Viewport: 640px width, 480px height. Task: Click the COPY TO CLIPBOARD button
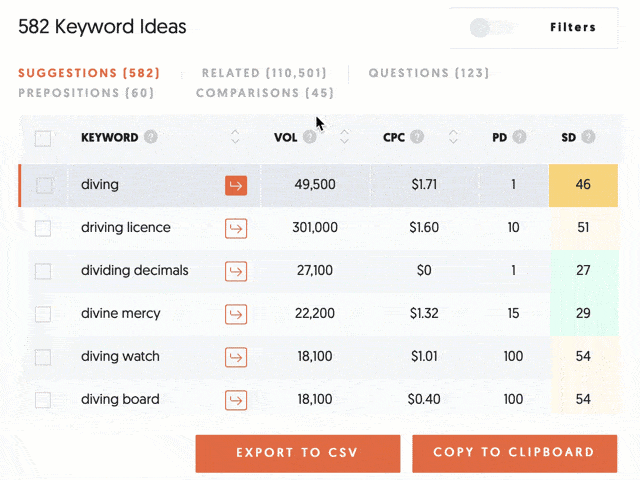point(514,453)
